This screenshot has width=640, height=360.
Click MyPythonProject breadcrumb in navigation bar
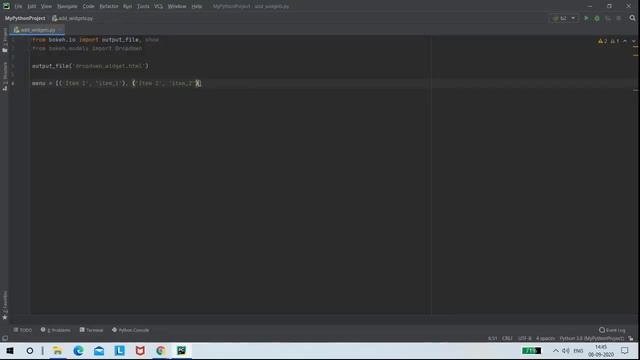point(25,18)
